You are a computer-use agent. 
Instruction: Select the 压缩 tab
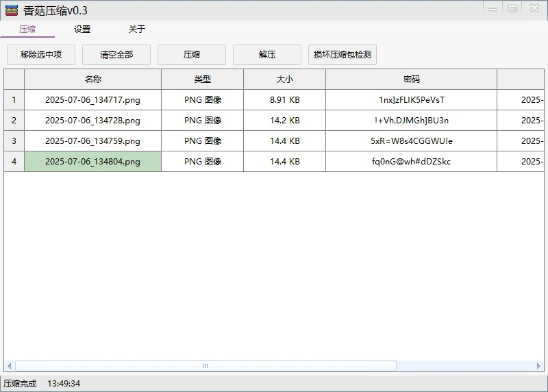click(27, 29)
